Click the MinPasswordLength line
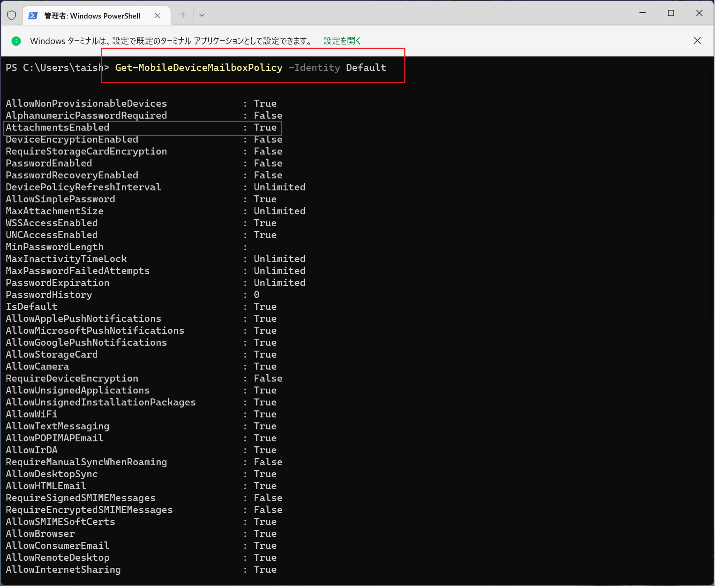Screen dimensions: 719x588 coord(127,247)
